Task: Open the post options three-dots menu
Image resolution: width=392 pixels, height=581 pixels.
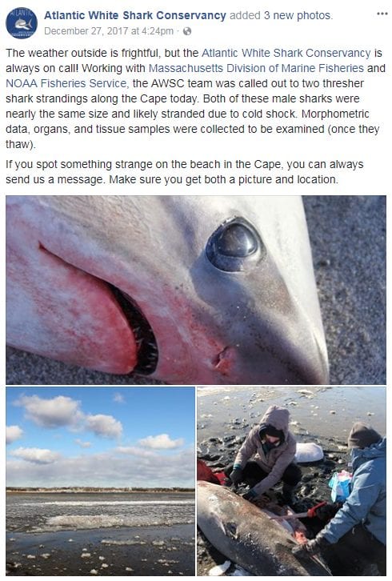Action: [382, 14]
